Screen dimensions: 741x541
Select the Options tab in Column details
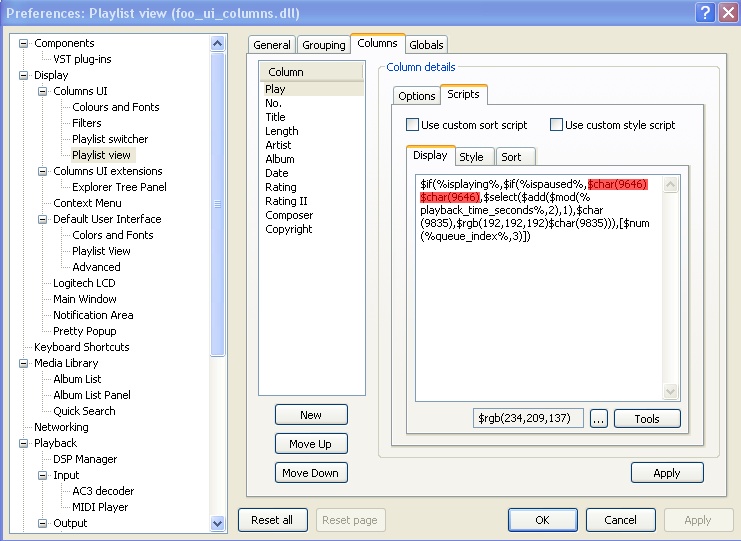(416, 96)
